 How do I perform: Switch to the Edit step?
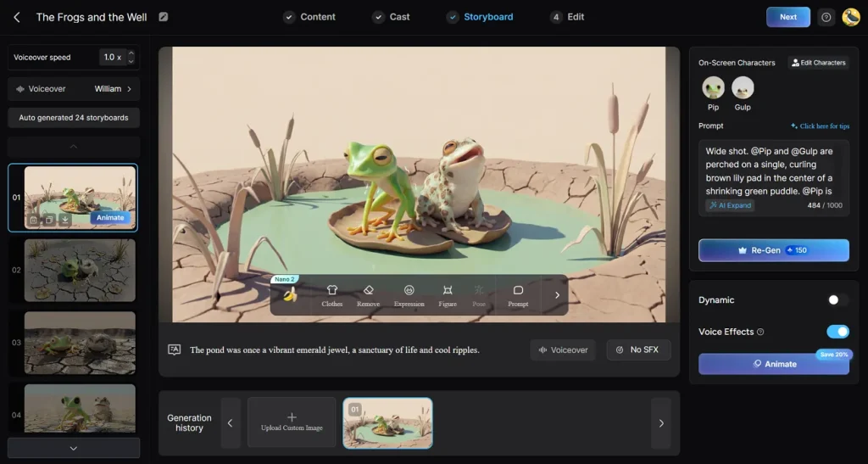click(x=567, y=17)
